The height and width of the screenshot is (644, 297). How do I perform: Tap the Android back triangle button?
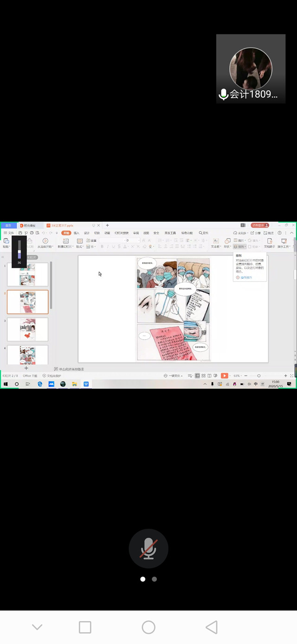click(x=212, y=627)
